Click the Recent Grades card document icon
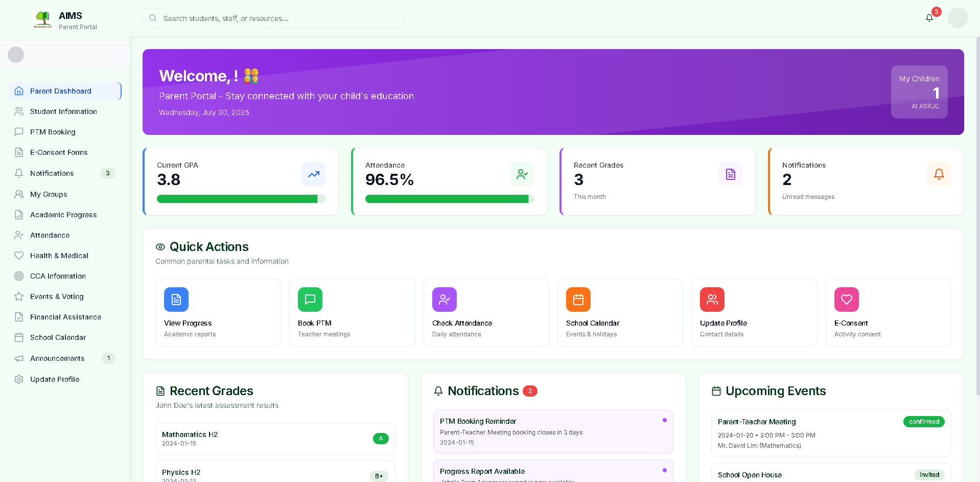980x482 pixels. pyautogui.click(x=731, y=174)
